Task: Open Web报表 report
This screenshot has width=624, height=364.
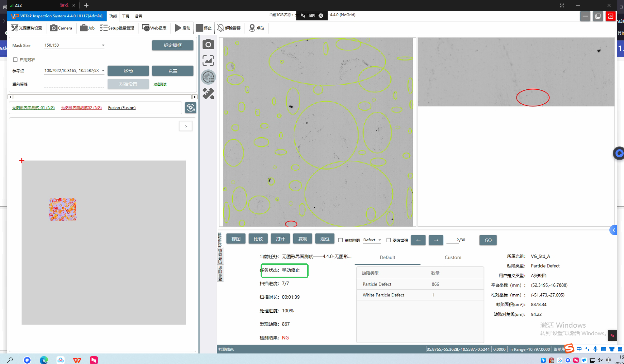Action: click(x=154, y=28)
